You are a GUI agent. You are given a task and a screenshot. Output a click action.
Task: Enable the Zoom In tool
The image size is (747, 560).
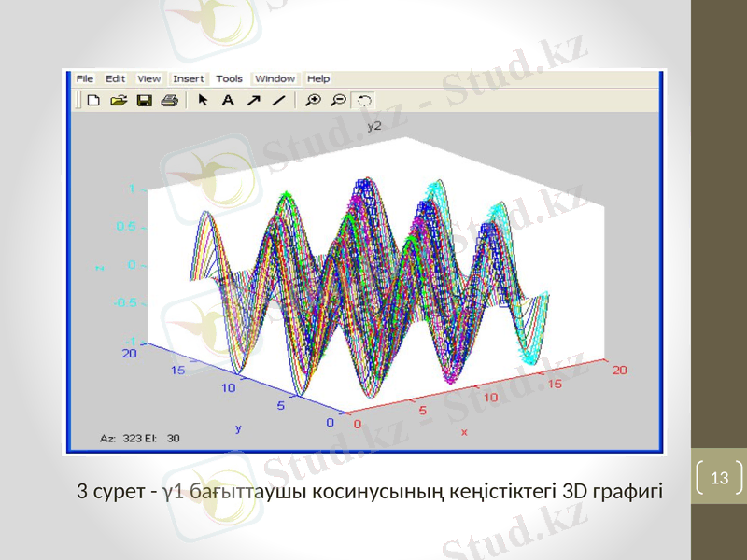click(313, 99)
